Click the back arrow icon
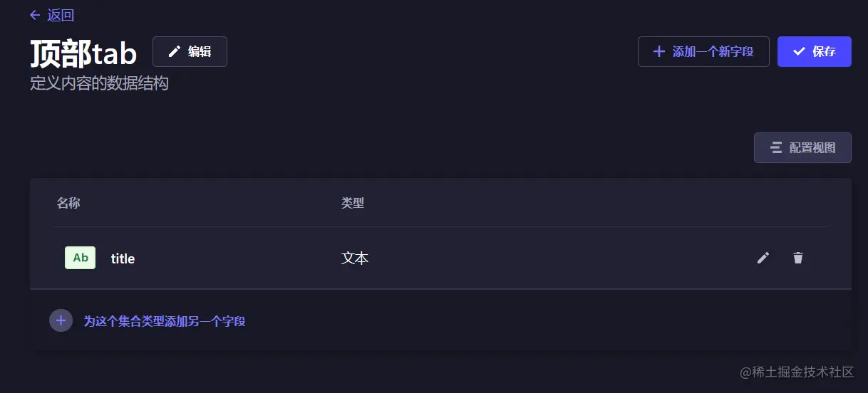 (35, 15)
